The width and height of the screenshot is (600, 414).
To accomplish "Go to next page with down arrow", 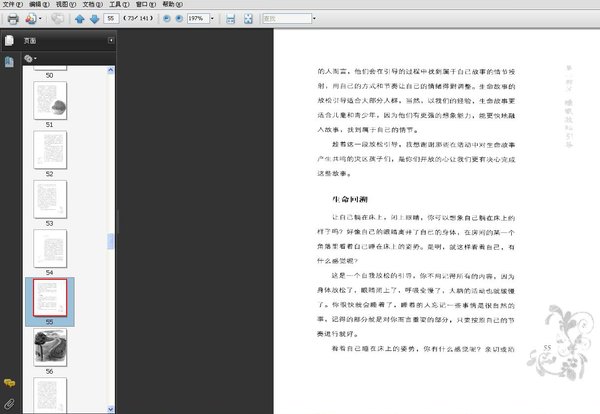I will [x=95, y=19].
